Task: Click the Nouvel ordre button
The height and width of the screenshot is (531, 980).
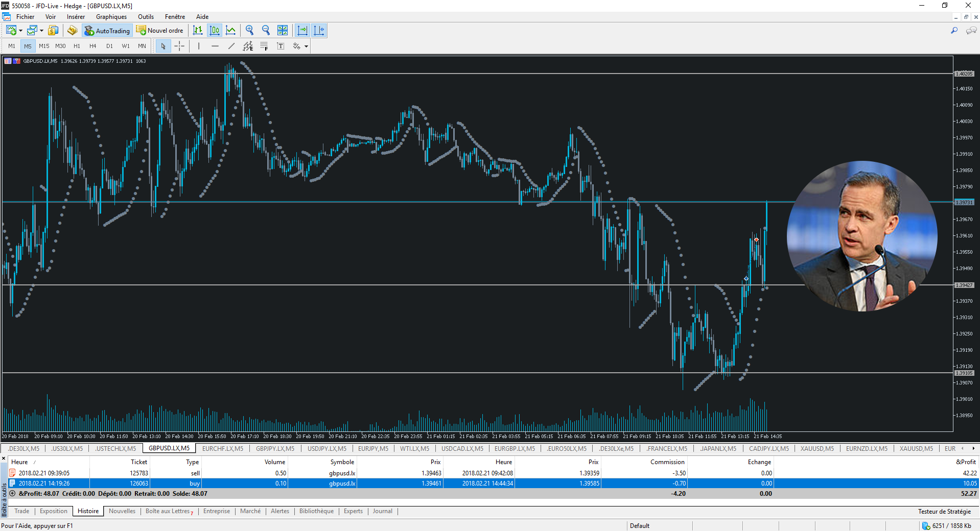Action: 160,31
